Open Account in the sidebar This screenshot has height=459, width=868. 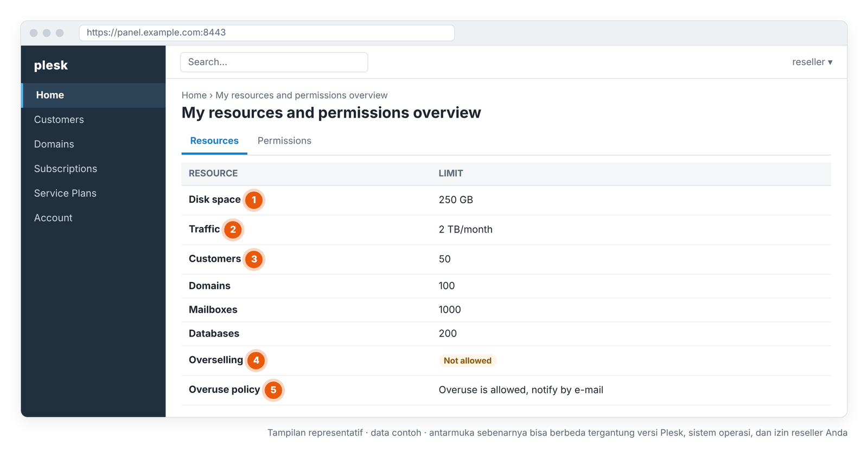[x=93, y=218]
